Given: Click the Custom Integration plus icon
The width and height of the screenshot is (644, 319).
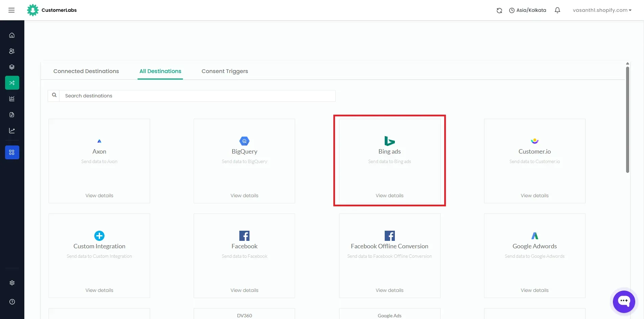Looking at the screenshot, I should pos(99,236).
